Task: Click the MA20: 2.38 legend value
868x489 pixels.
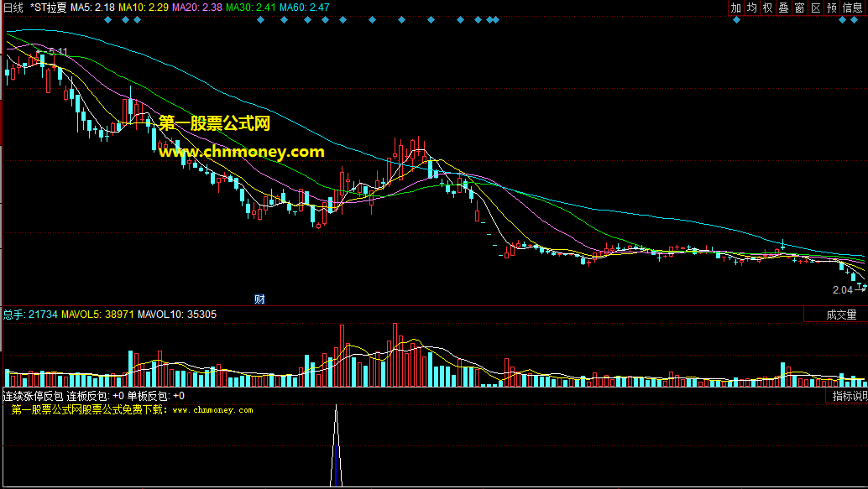Action: pos(197,8)
